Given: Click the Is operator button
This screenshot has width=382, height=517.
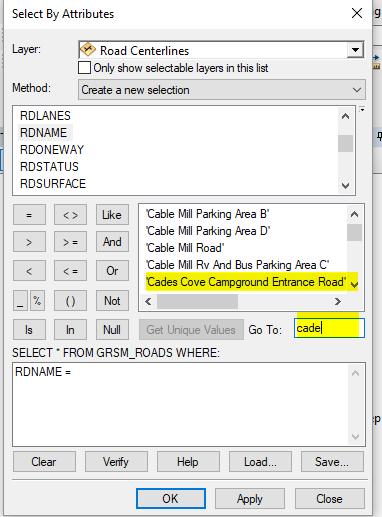Looking at the screenshot, I should point(29,330).
